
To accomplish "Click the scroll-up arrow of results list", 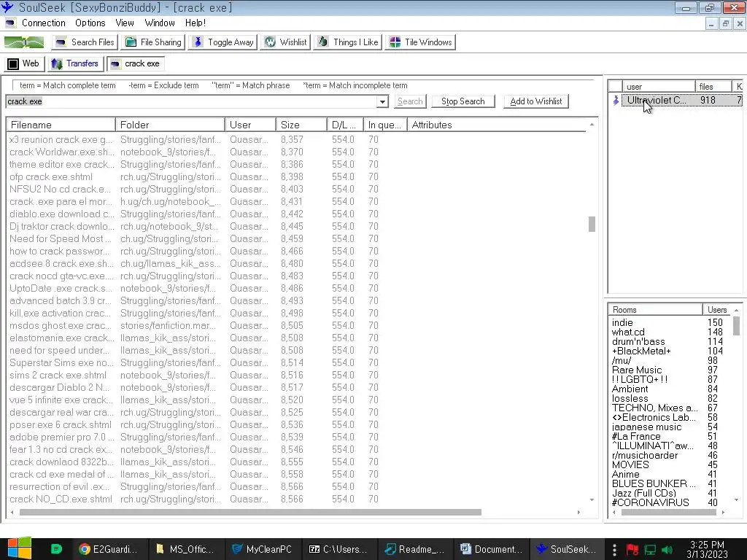I will tap(592, 125).
